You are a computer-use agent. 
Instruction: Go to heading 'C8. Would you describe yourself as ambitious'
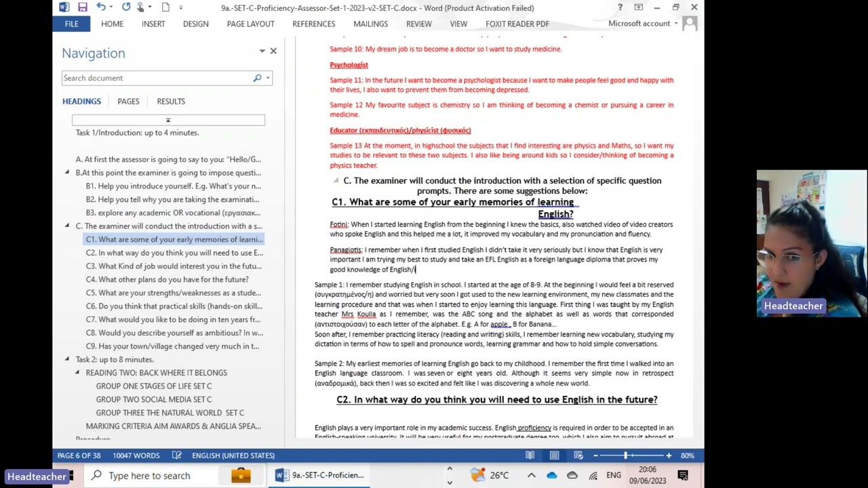tap(174, 333)
